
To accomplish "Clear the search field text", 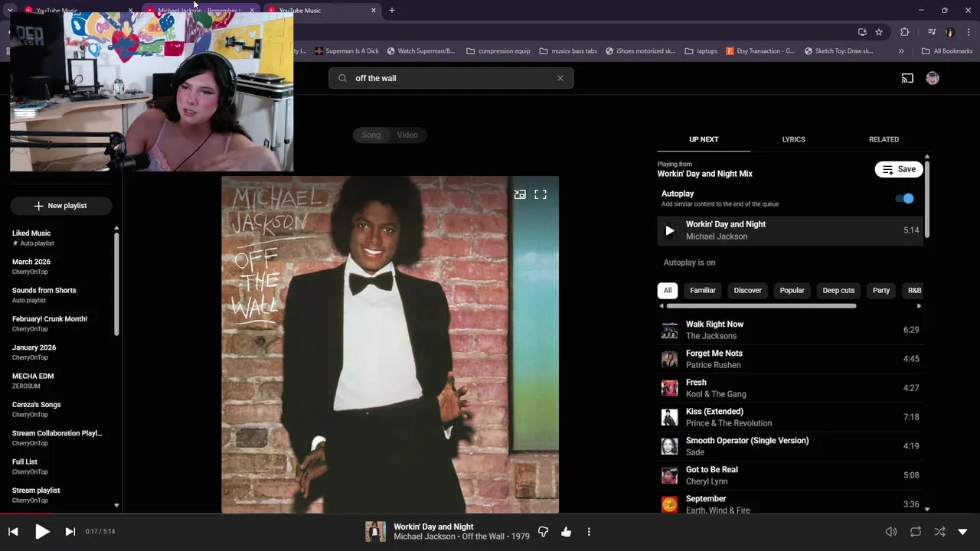I will click(x=560, y=78).
